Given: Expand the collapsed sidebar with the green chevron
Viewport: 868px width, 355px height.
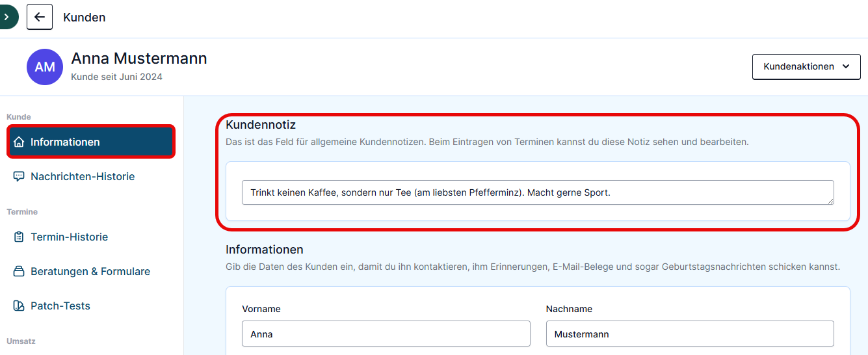Looking at the screenshot, I should coord(8,17).
